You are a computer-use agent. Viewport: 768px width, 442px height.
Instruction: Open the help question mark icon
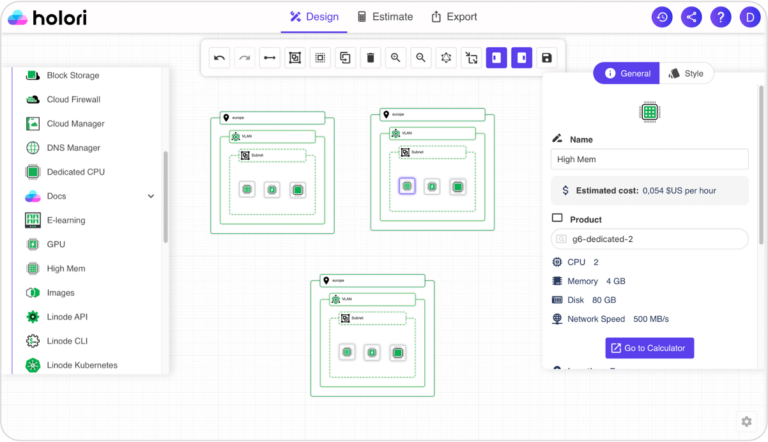(x=720, y=17)
